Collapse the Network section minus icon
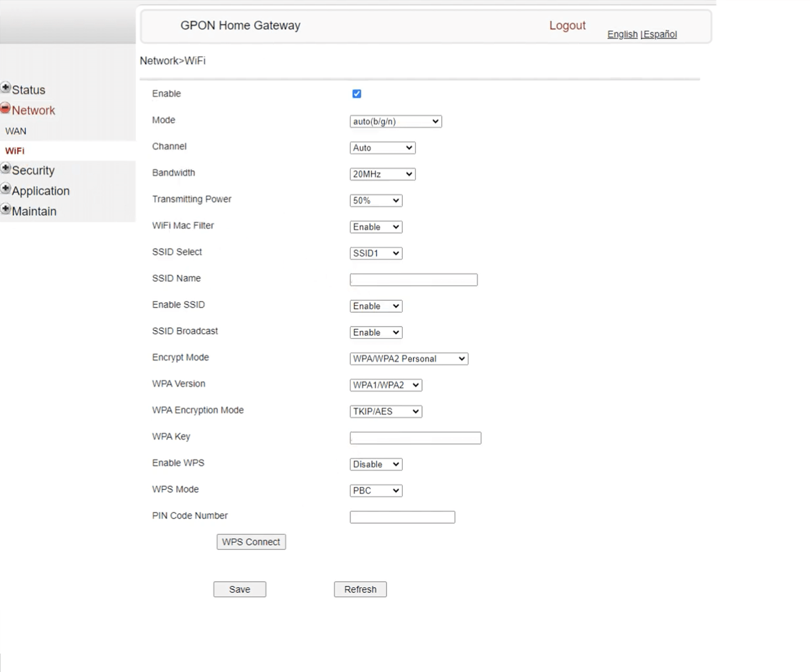The image size is (810, 672). [5, 108]
